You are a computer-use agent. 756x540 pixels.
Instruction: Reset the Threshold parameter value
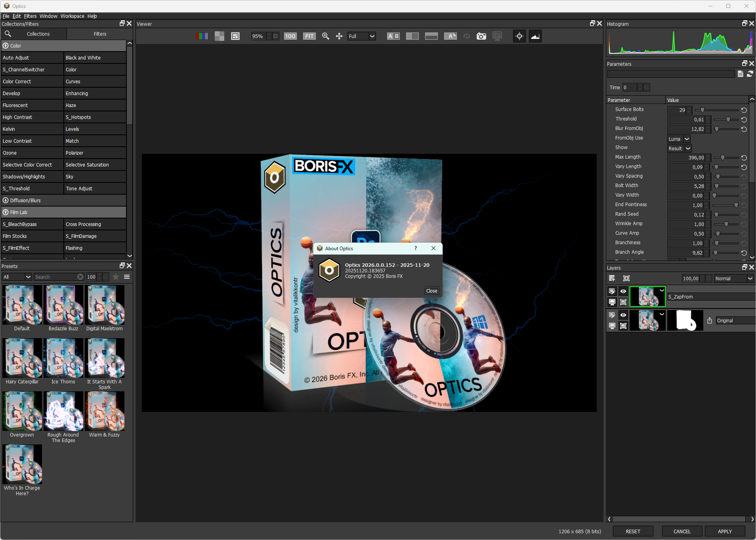tap(744, 120)
